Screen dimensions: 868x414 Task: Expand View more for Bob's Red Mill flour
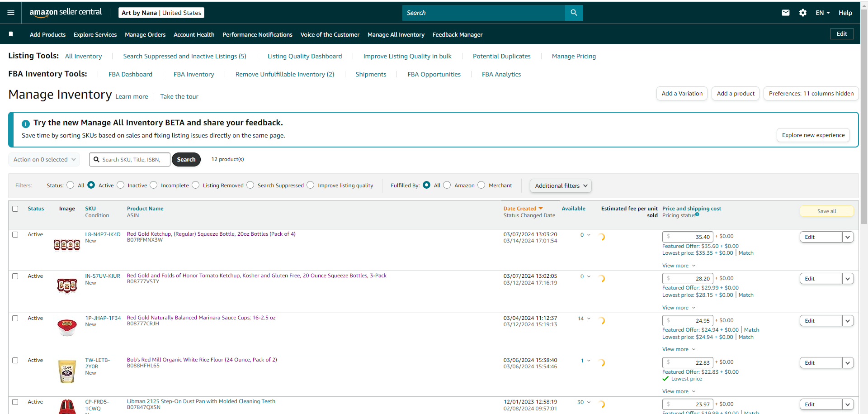pyautogui.click(x=679, y=391)
